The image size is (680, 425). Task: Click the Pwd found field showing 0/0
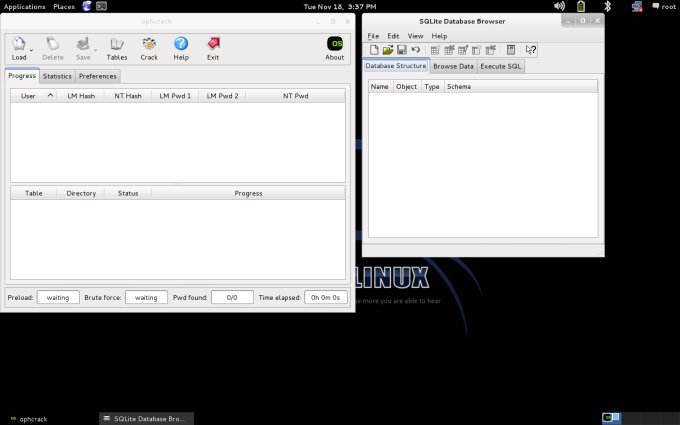[x=232, y=298]
